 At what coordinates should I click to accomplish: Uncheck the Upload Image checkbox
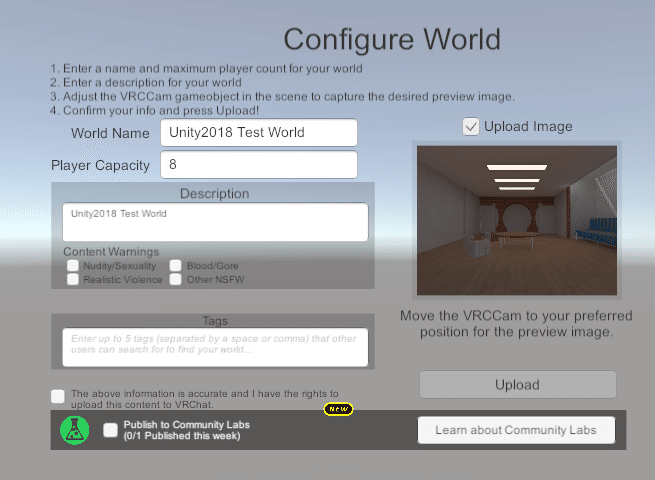coord(471,127)
